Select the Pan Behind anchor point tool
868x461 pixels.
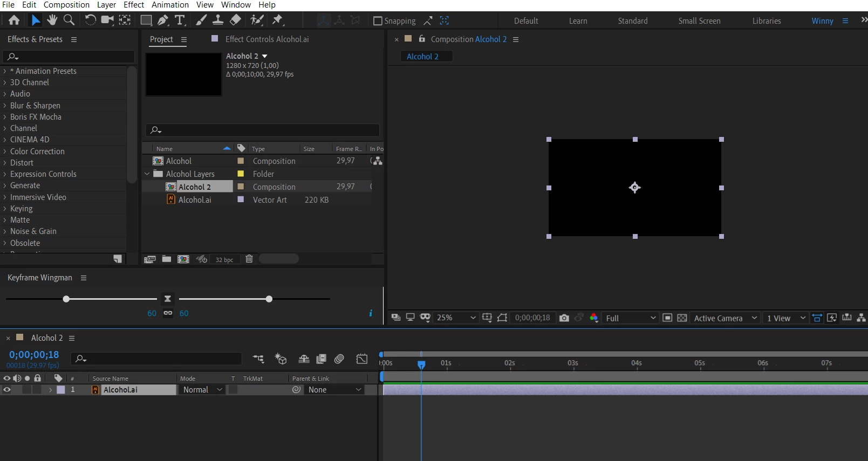tap(125, 20)
